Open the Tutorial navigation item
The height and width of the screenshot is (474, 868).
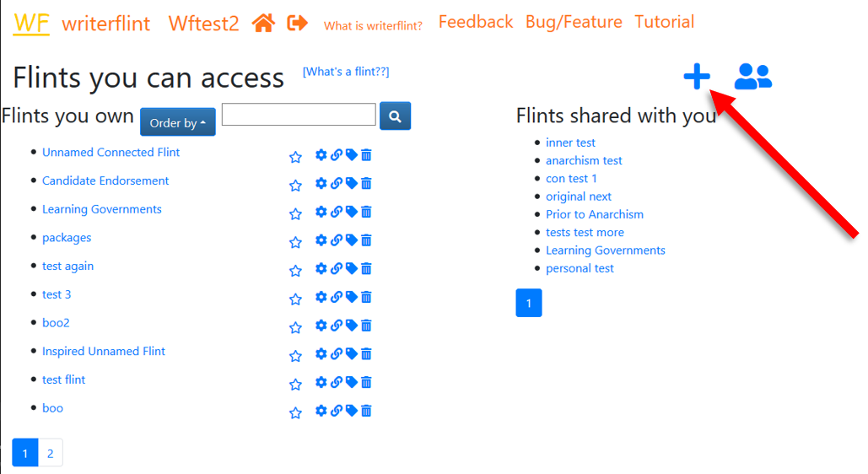click(x=665, y=22)
